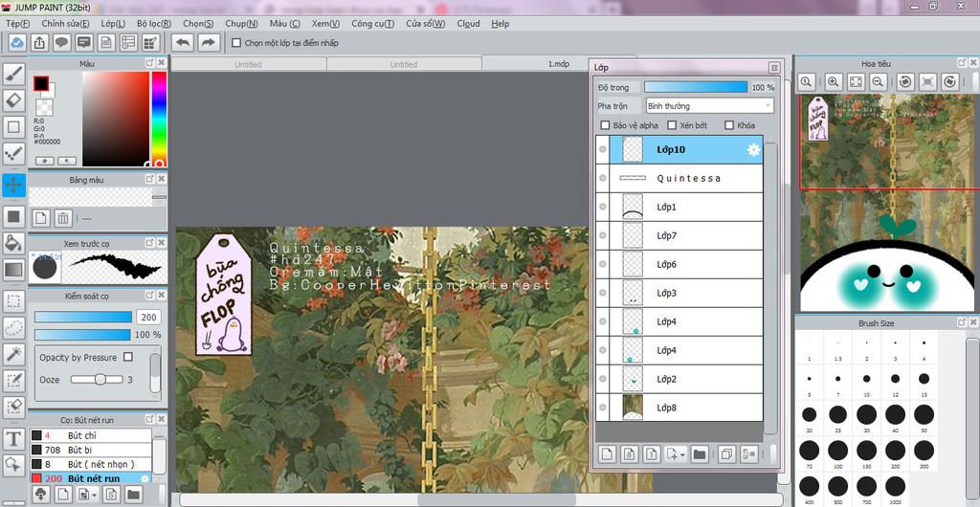Check Xén bớt option
980x507 pixels.
[x=672, y=125]
